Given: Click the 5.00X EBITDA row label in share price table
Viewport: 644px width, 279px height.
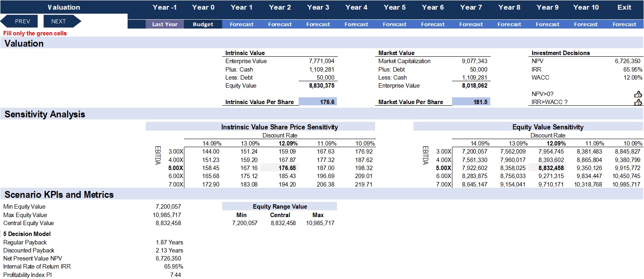Looking at the screenshot, I should (x=175, y=168).
